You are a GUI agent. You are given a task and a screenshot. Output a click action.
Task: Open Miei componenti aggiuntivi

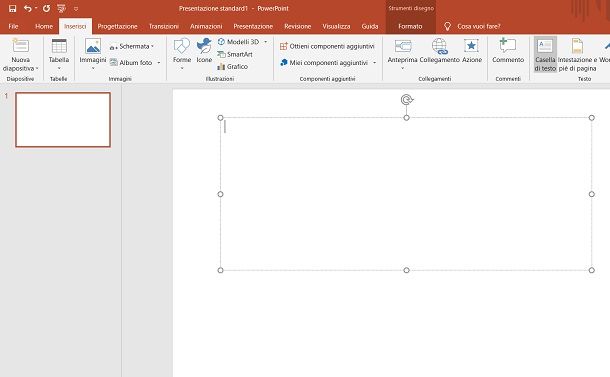point(324,62)
